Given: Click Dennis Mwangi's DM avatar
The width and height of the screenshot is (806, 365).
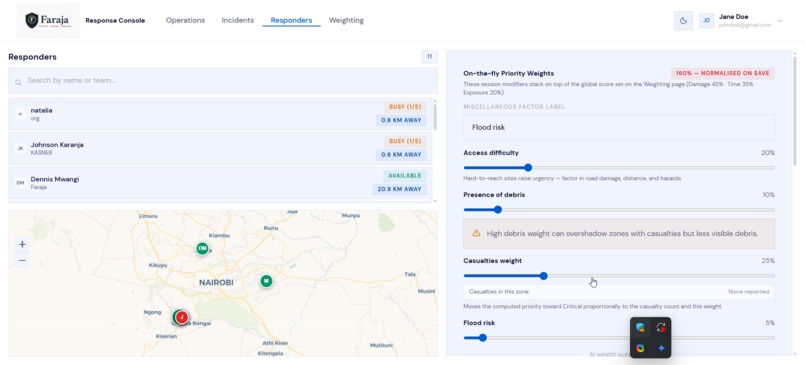Looking at the screenshot, I should [x=21, y=182].
